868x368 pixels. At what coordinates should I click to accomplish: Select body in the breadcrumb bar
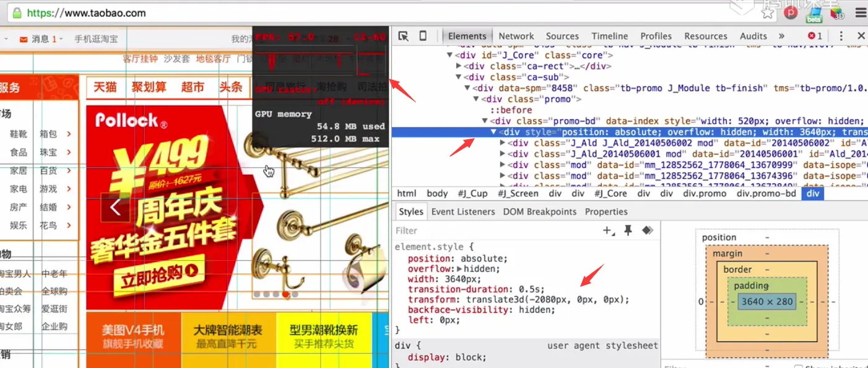[x=437, y=193]
